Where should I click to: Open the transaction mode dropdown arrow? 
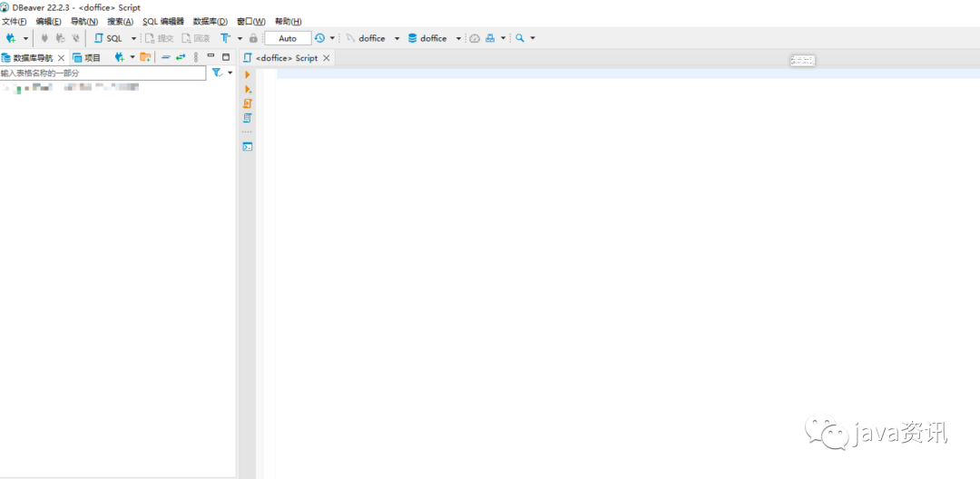point(240,39)
